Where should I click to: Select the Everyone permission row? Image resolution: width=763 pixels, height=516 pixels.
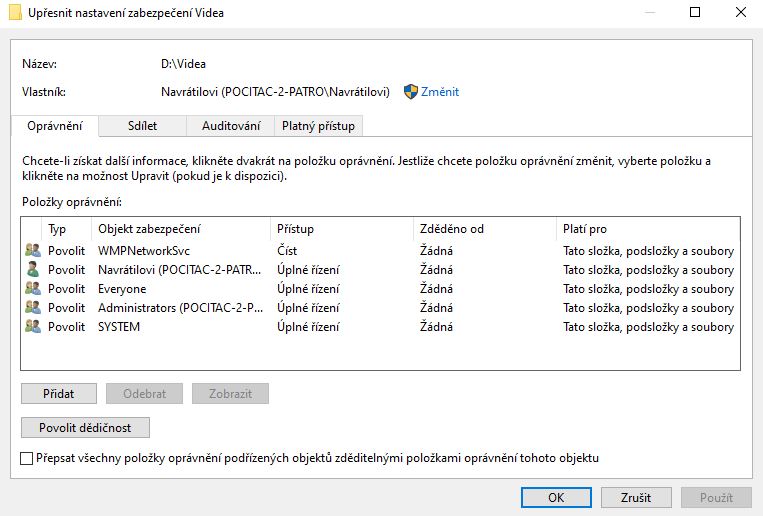(380, 289)
